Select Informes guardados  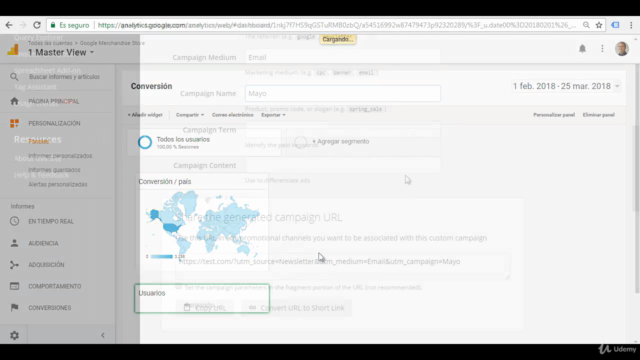pos(54,170)
